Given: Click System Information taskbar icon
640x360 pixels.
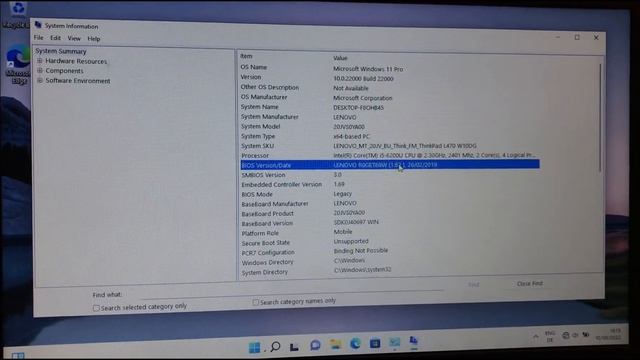Looking at the screenshot, I should click(414, 341).
